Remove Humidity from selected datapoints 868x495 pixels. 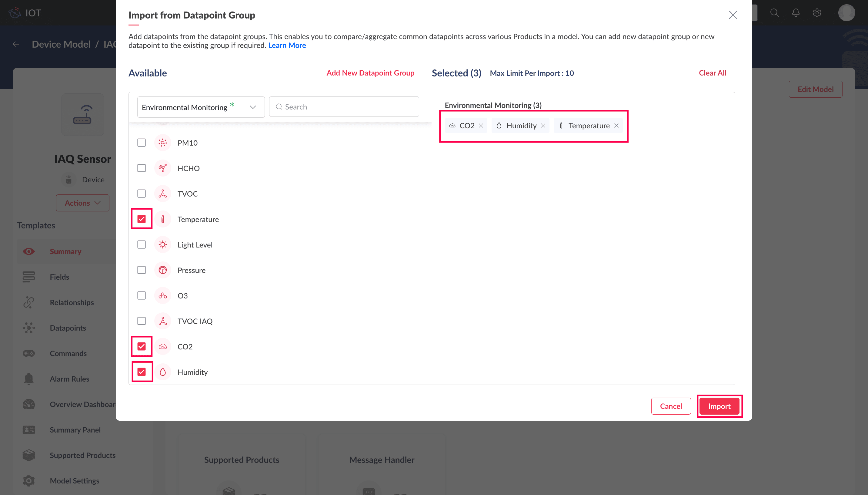coord(543,126)
